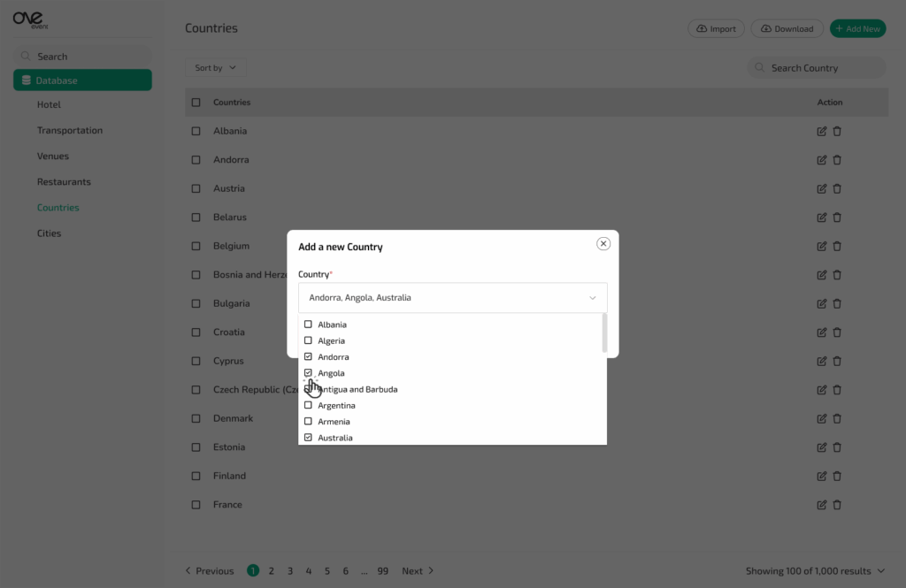Tick the Argentina checkbox in dropdown list

click(308, 406)
